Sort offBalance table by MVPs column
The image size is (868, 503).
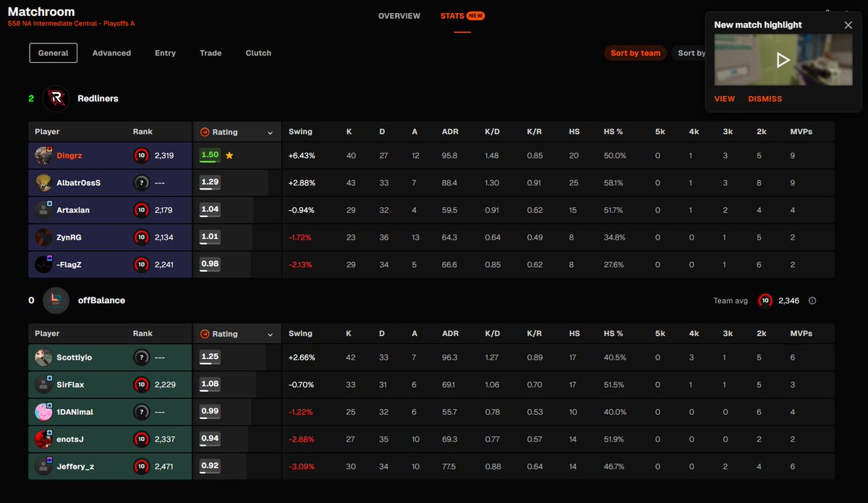[x=801, y=334]
